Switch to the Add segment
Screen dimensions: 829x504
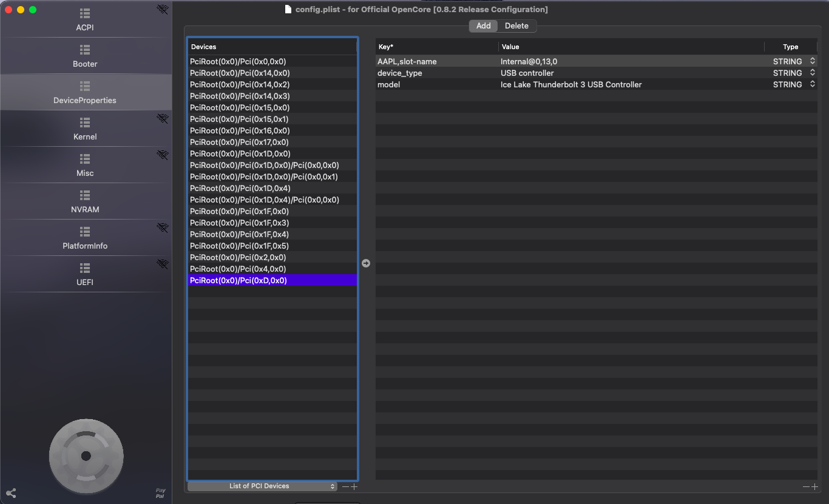tap(483, 26)
